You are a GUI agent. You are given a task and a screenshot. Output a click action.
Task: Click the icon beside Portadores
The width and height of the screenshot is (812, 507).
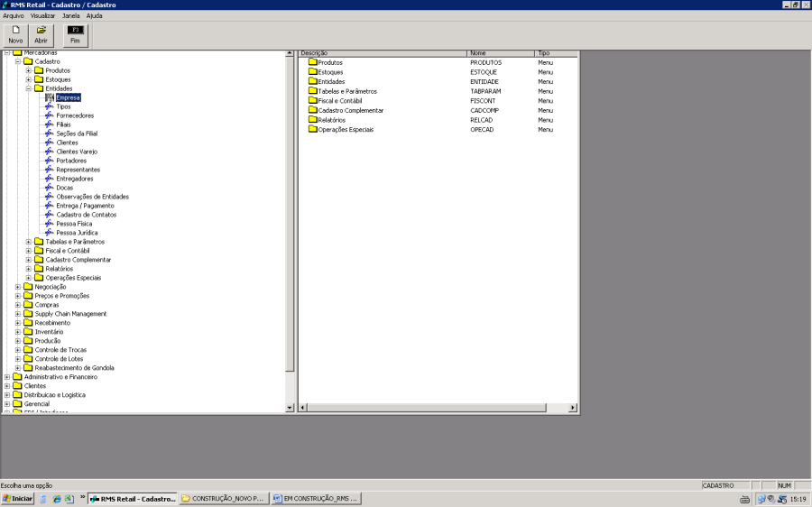tap(50, 161)
